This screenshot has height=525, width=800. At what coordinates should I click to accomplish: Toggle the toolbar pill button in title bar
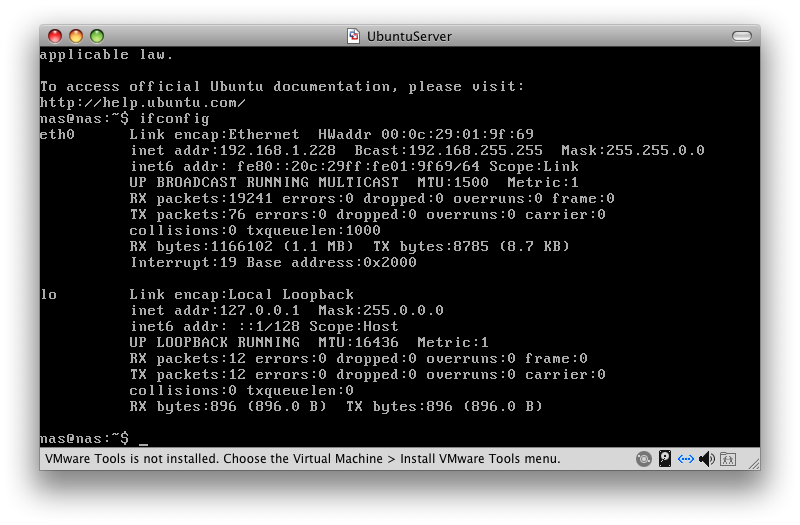[x=742, y=36]
